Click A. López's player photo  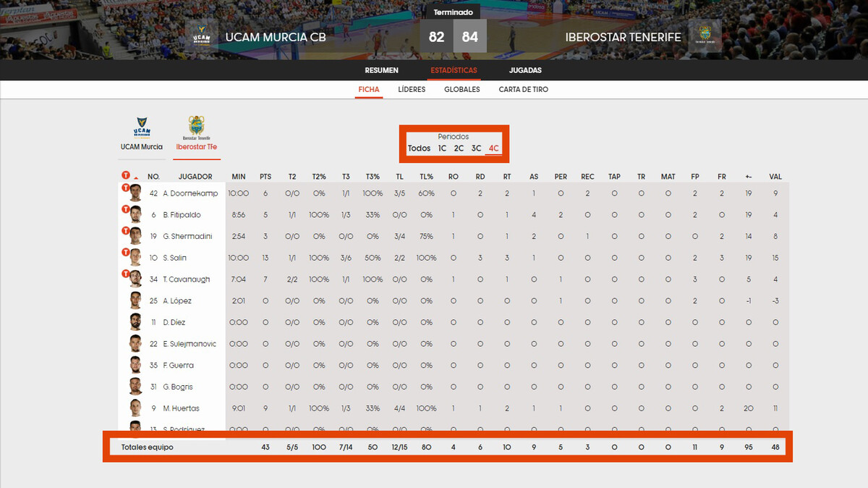(135, 300)
